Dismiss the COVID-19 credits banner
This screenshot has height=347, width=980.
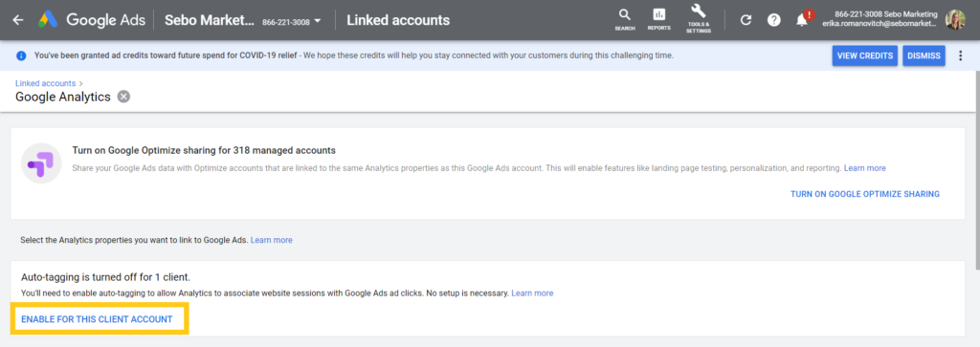(x=924, y=55)
